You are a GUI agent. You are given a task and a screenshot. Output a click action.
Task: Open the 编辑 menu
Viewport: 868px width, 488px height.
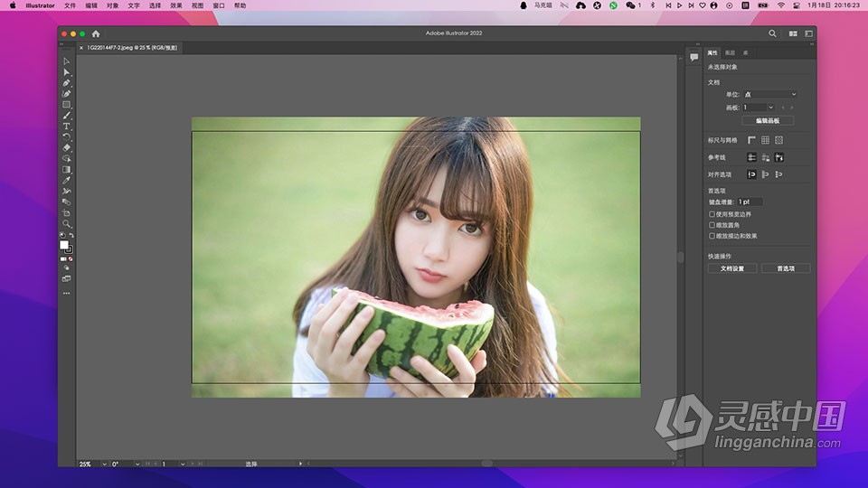91,5
